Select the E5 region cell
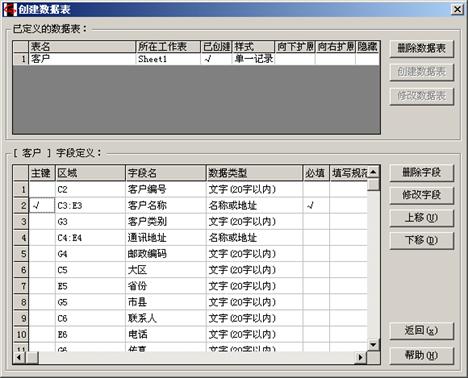 tap(90, 286)
